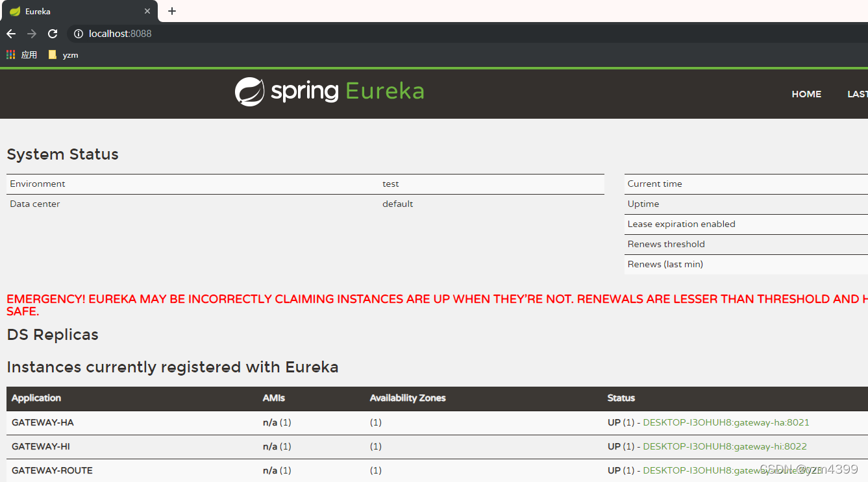
Task: Click the availability zone (1) cell for GATEWAY-HA
Action: click(376, 422)
